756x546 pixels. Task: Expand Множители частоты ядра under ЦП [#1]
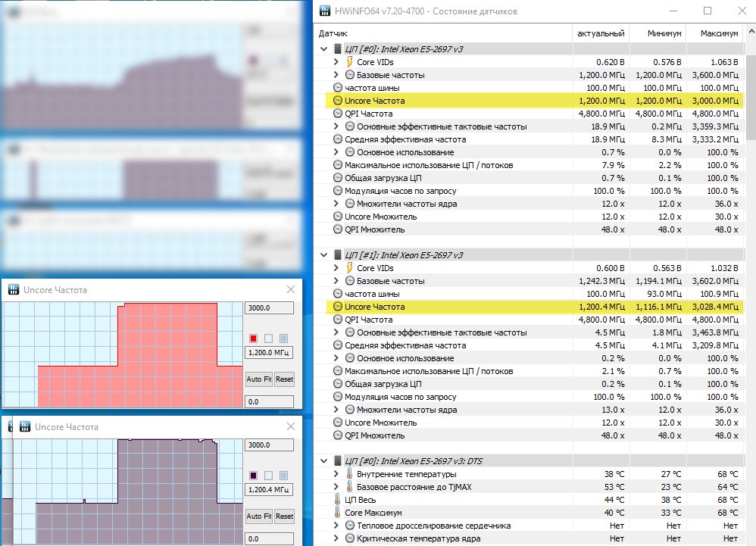[x=336, y=410]
